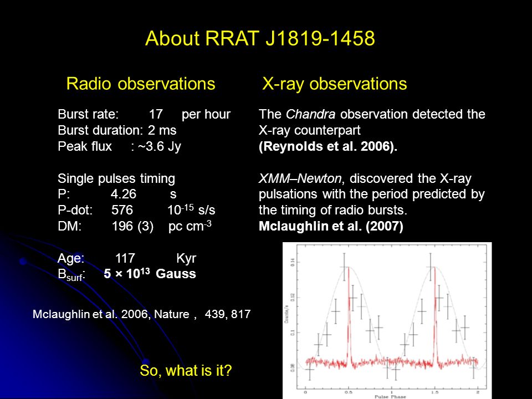Click the pulse phase plot image
This screenshot has width=532, height=399.
tap(387, 321)
